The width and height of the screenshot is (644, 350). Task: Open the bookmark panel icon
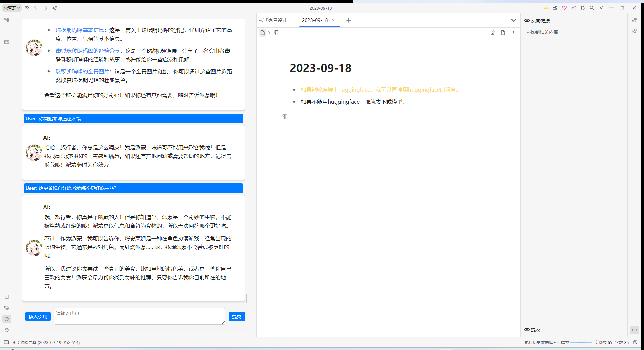(x=7, y=297)
